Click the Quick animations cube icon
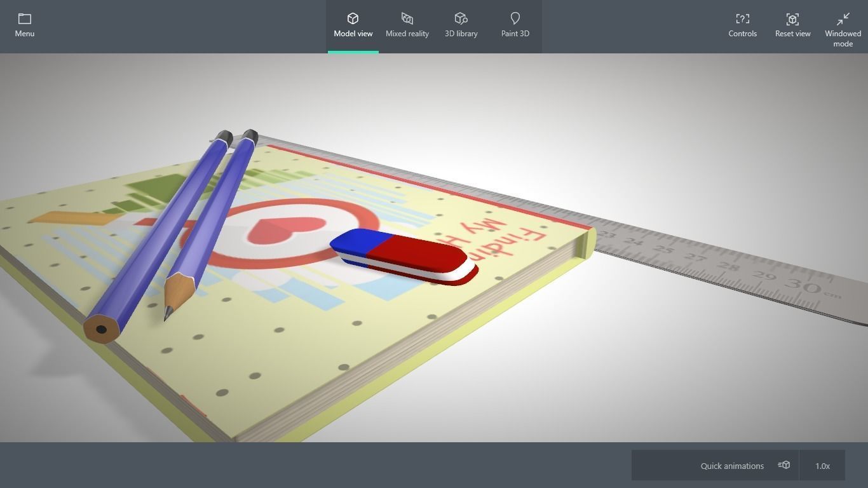Image resolution: width=868 pixels, height=488 pixels. point(783,465)
